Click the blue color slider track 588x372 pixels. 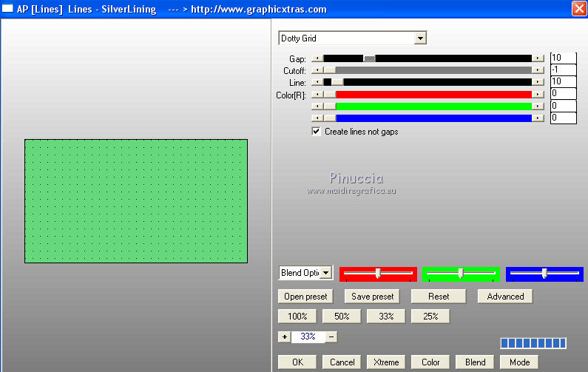[434, 118]
